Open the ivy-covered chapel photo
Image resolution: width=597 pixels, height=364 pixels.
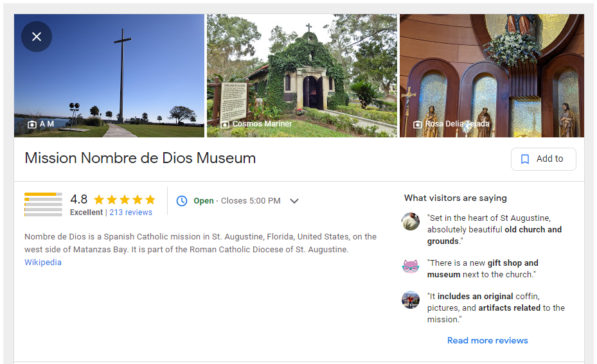pos(302,76)
